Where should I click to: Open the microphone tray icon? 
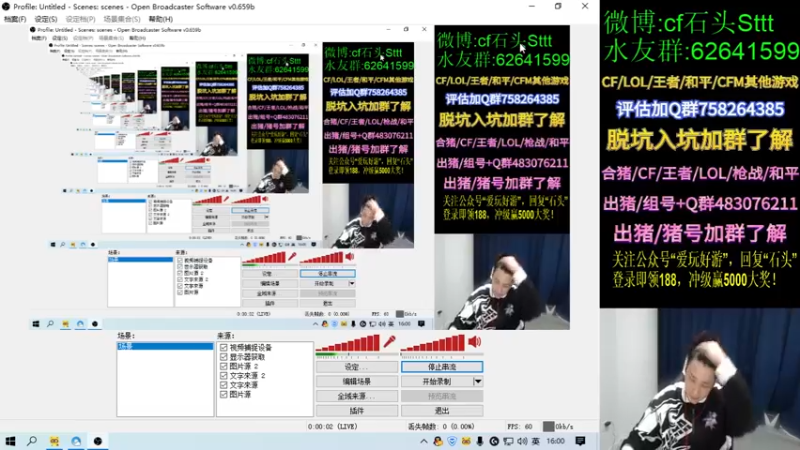[x=480, y=441]
